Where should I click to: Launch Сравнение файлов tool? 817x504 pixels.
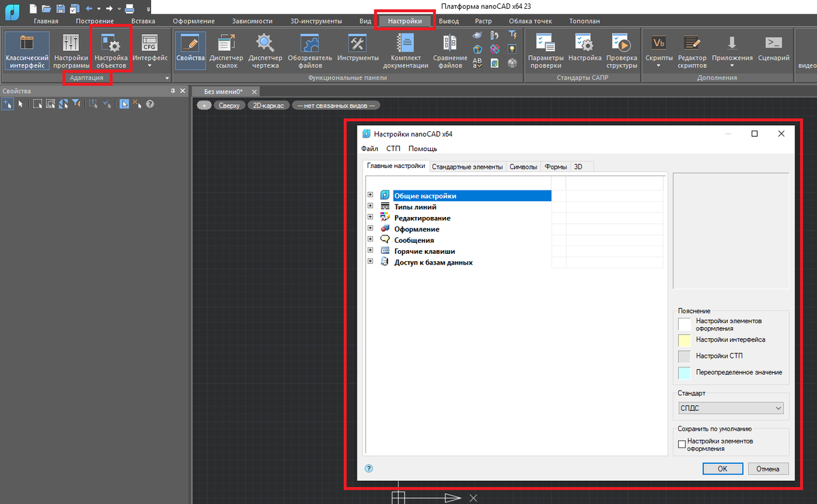pyautogui.click(x=450, y=51)
